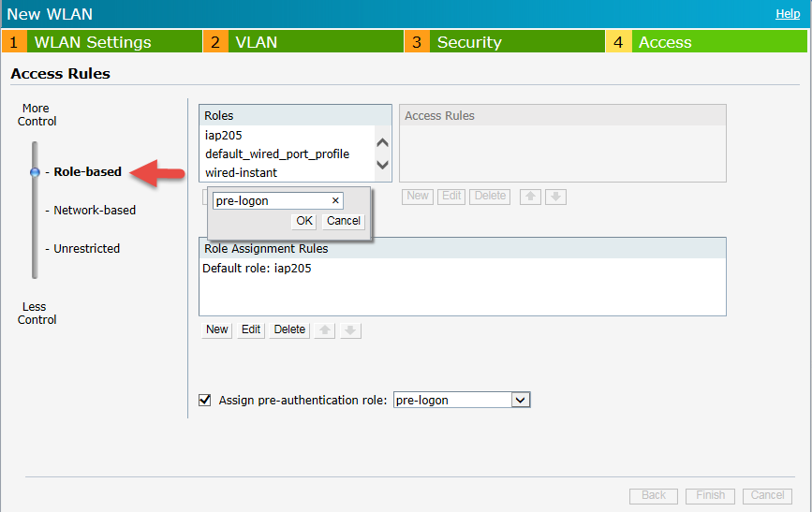Image resolution: width=812 pixels, height=512 pixels.
Task: Select wired-instant role in list
Action: click(x=288, y=172)
